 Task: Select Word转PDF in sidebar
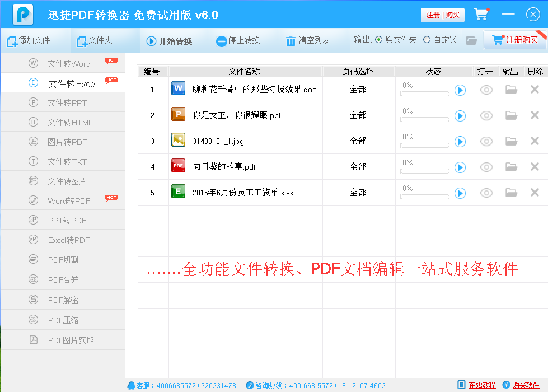(63, 200)
